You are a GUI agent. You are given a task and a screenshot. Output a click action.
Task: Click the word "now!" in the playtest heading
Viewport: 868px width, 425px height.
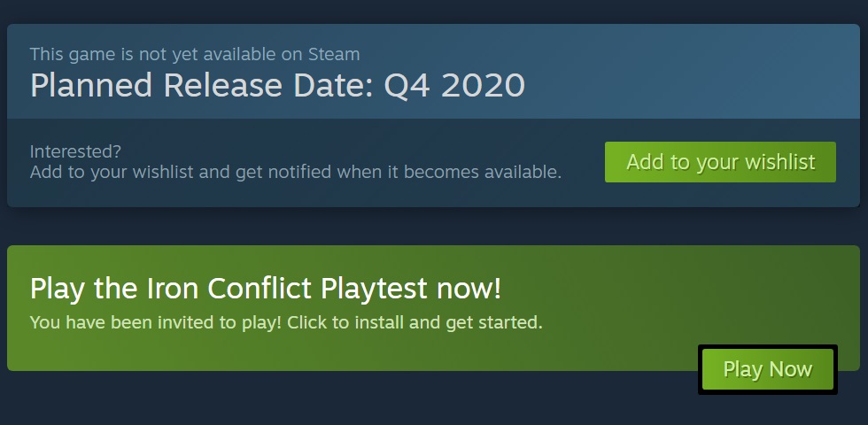(x=469, y=288)
